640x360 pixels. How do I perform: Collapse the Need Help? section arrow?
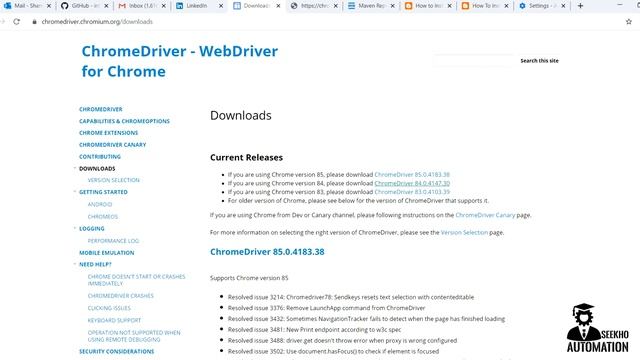pos(75,264)
